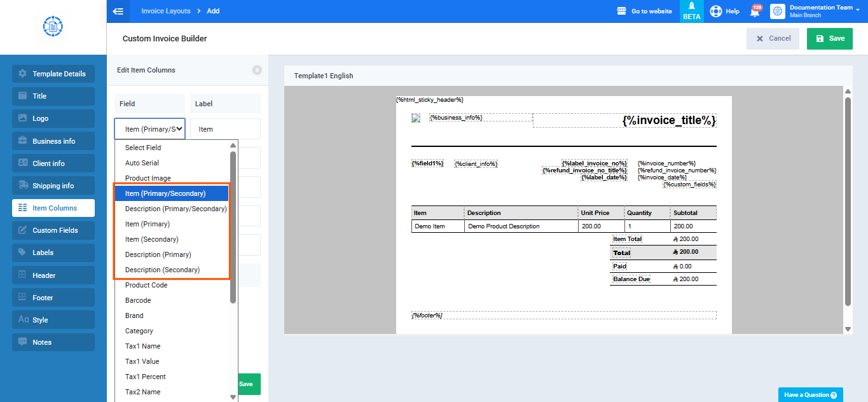
Task: Choose Item (Secondary) option
Action: (x=172, y=239)
